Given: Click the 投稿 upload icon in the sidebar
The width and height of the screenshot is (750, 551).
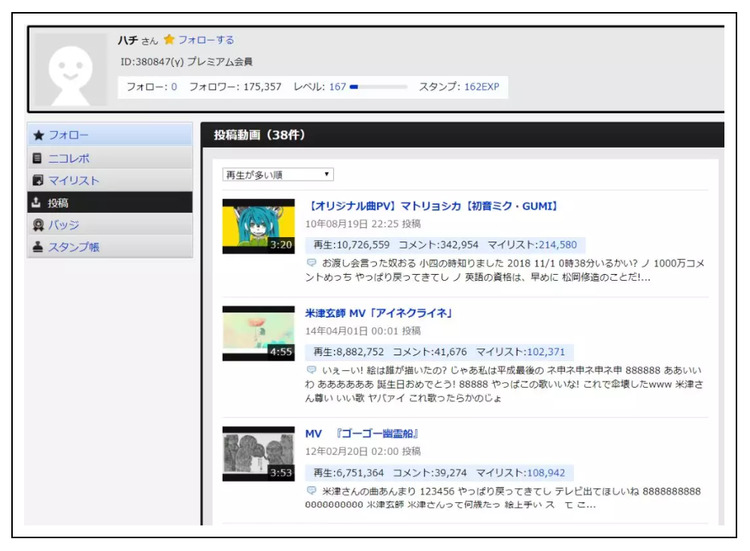Looking at the screenshot, I should point(38,203).
